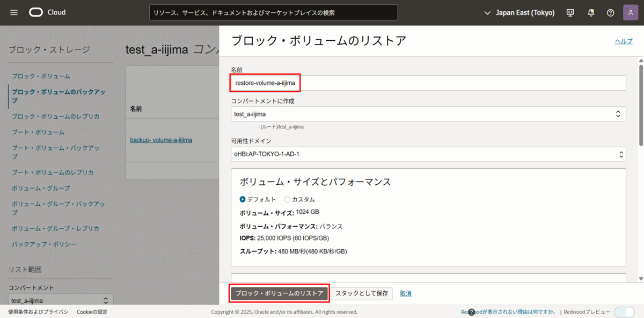644x318 pixels.
Task: Open the user profile avatar
Action: 631,12
